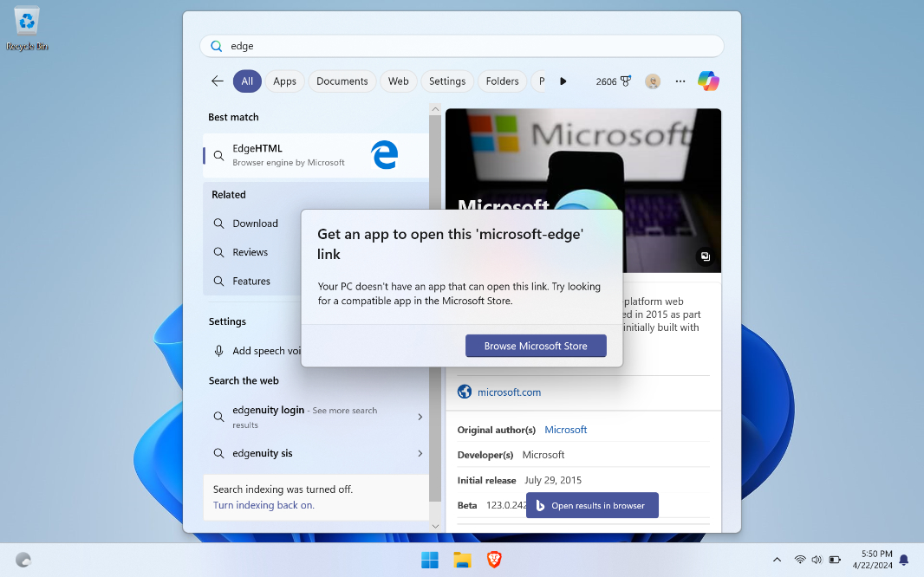
Task: Click scroll up arrow in results list
Action: 435,109
